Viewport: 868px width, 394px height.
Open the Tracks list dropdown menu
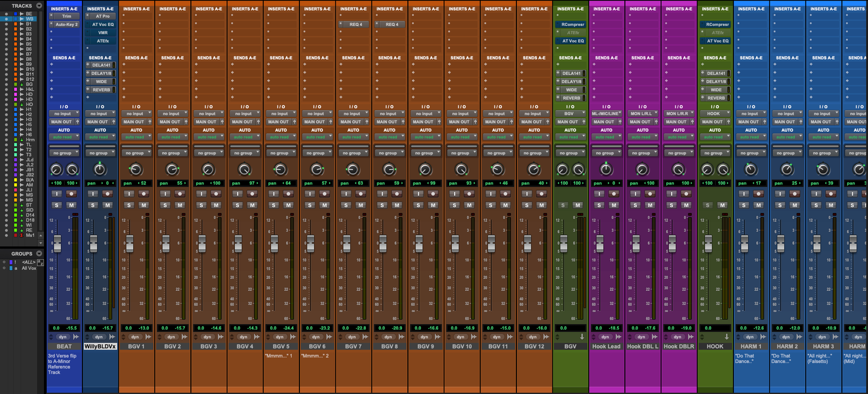click(x=39, y=6)
